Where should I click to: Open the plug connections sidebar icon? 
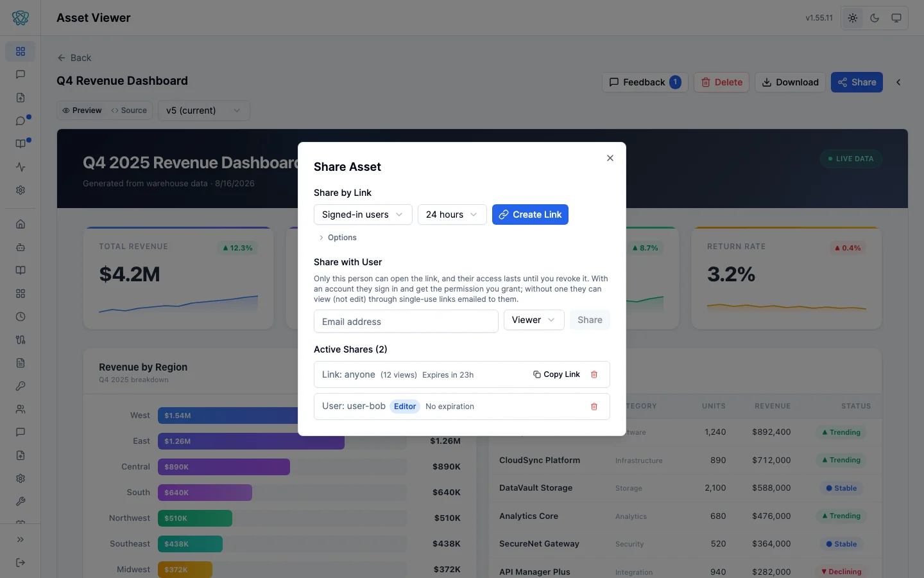coord(21,340)
